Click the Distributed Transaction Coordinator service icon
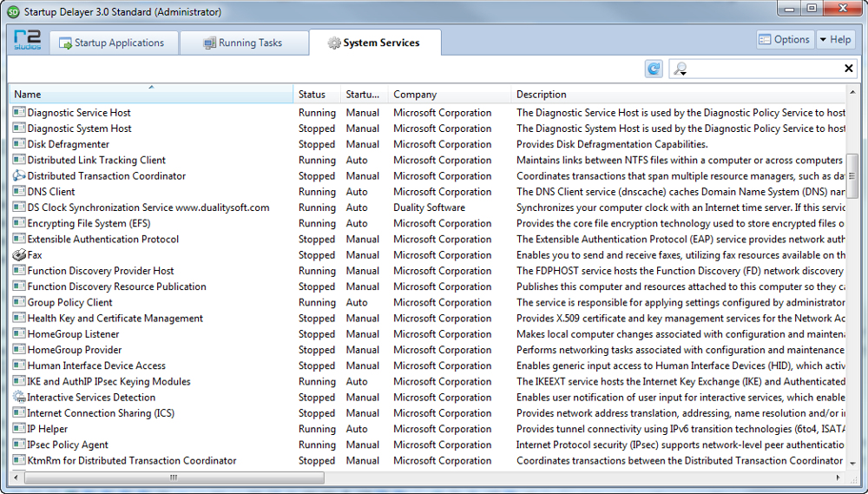Image resolution: width=868 pixels, height=494 pixels. [x=19, y=175]
